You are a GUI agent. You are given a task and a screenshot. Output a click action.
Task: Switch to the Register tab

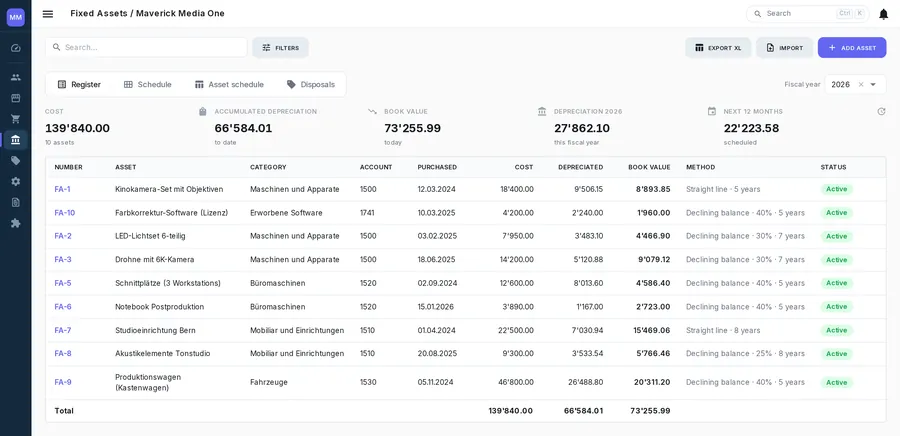tap(79, 84)
